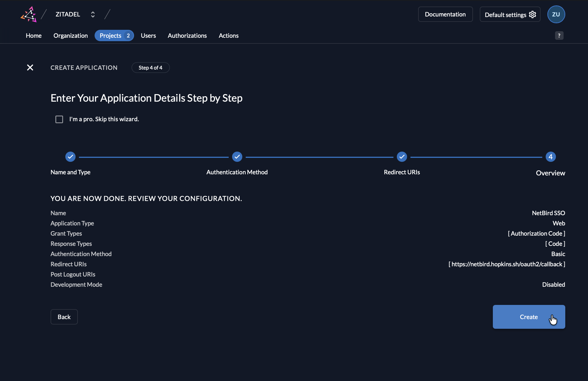The width and height of the screenshot is (588, 381).
Task: Click the Back button
Action: pyautogui.click(x=64, y=317)
